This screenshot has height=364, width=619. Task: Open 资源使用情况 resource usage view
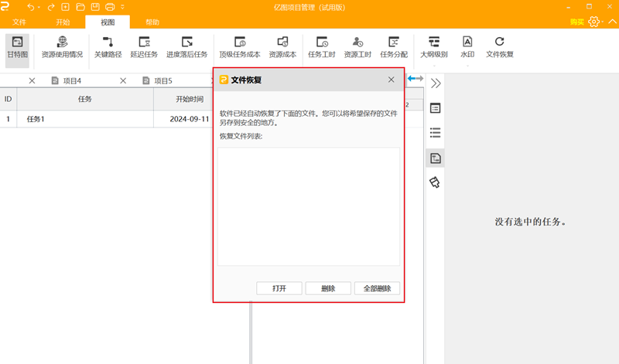pos(62,48)
